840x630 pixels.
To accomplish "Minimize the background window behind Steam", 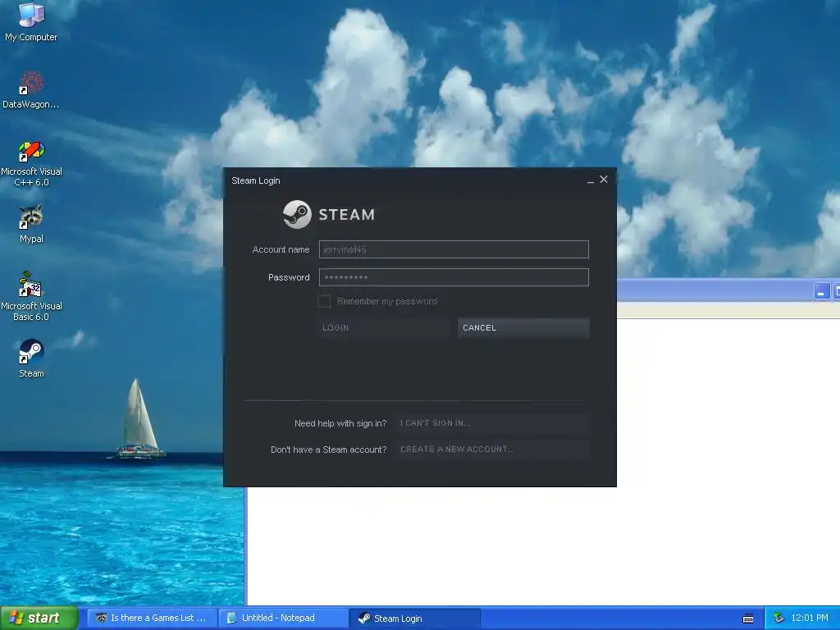I will pyautogui.click(x=821, y=292).
